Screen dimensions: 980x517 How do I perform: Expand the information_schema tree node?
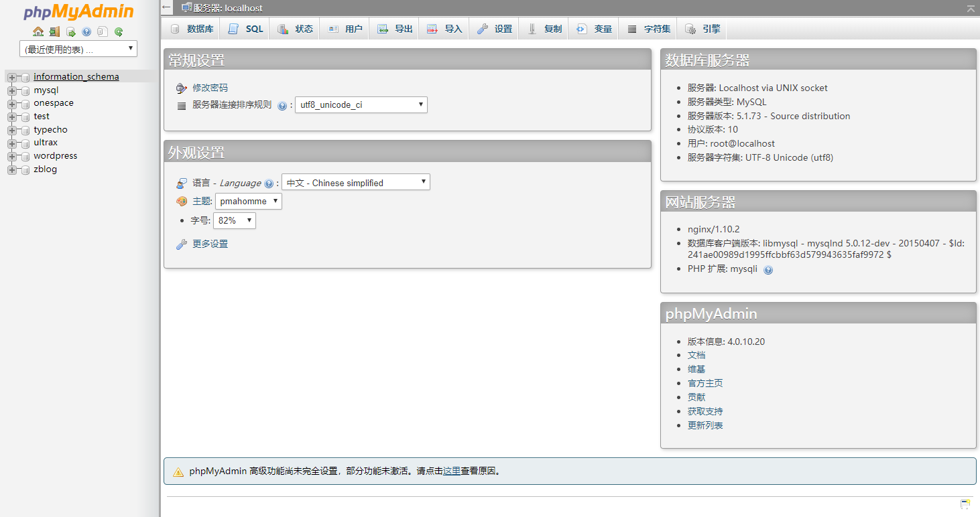click(12, 77)
